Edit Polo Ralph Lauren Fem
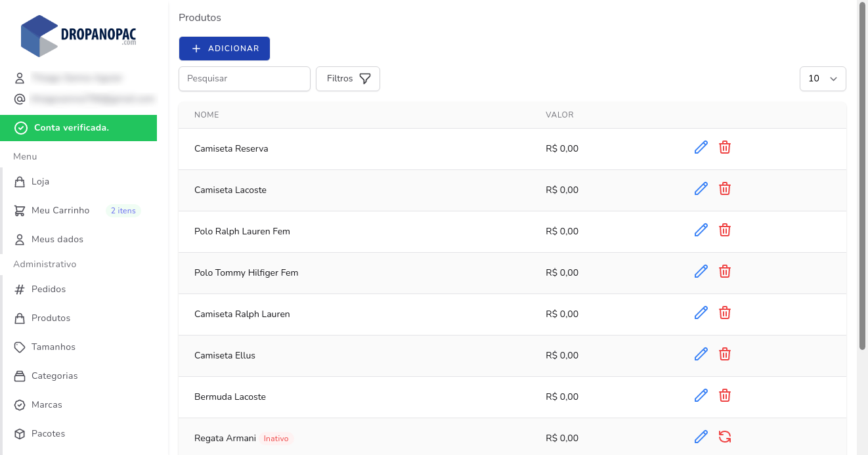This screenshot has width=868, height=455. pyautogui.click(x=701, y=230)
